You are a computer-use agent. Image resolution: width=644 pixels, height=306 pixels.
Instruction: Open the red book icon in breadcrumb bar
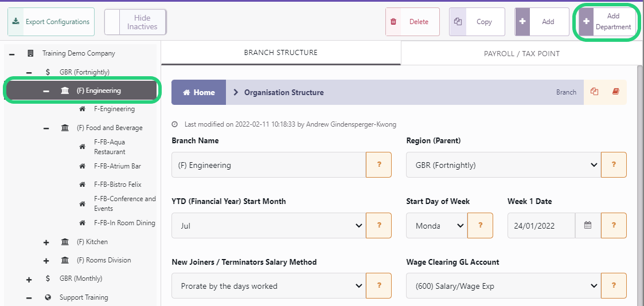615,92
